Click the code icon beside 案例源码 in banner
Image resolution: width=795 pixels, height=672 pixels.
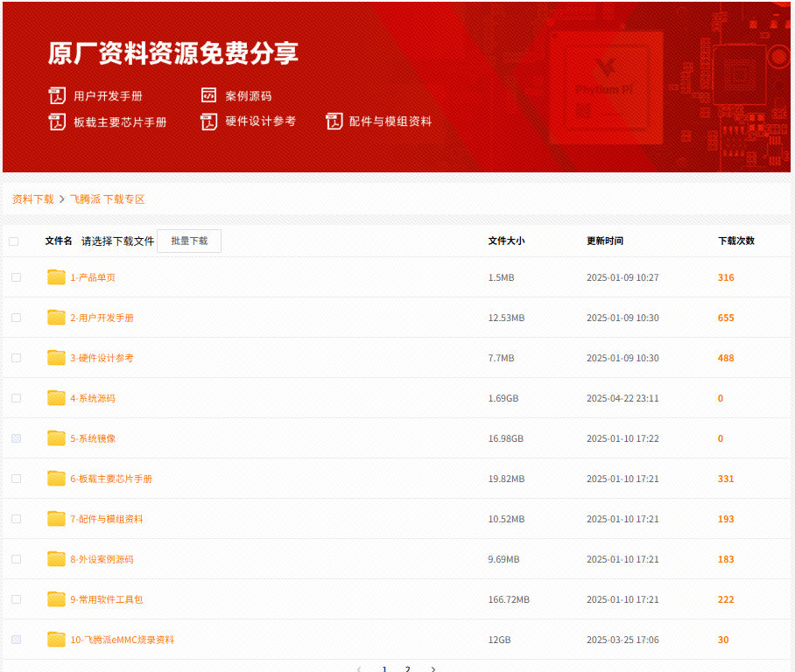click(x=209, y=95)
